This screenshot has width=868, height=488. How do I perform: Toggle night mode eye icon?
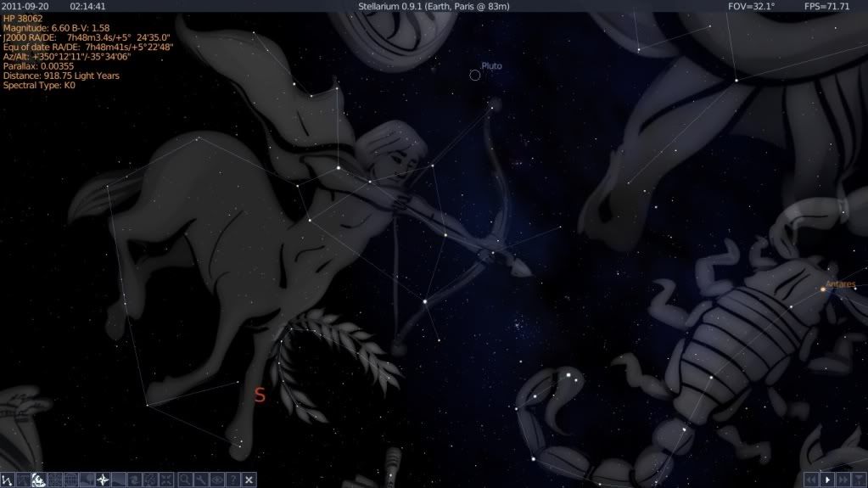tap(217, 480)
